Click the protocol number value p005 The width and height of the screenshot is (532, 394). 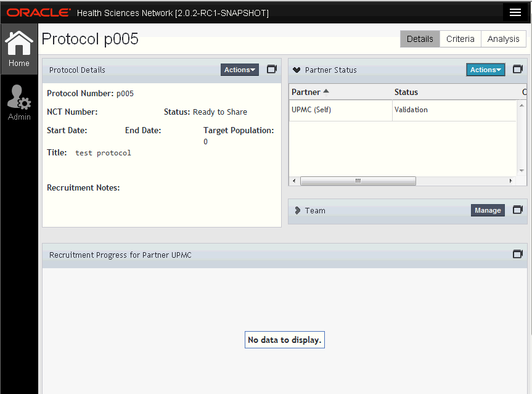pyautogui.click(x=125, y=94)
